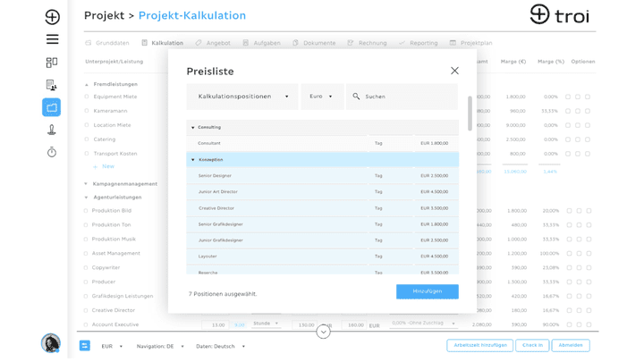Image resolution: width=644 pixels, height=362 pixels.
Task: Open the stopwatch time tracking icon
Action: coord(51,152)
